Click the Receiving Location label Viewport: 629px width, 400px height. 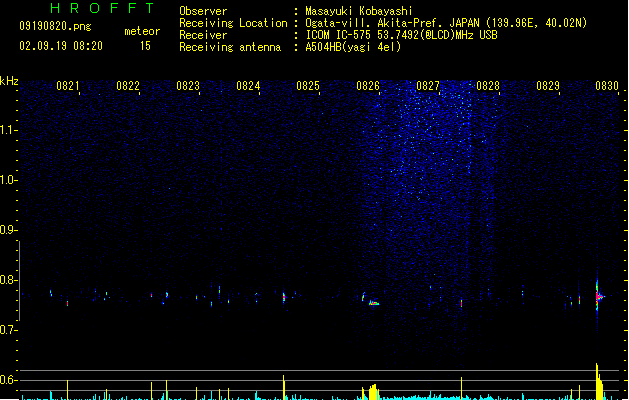point(233,23)
